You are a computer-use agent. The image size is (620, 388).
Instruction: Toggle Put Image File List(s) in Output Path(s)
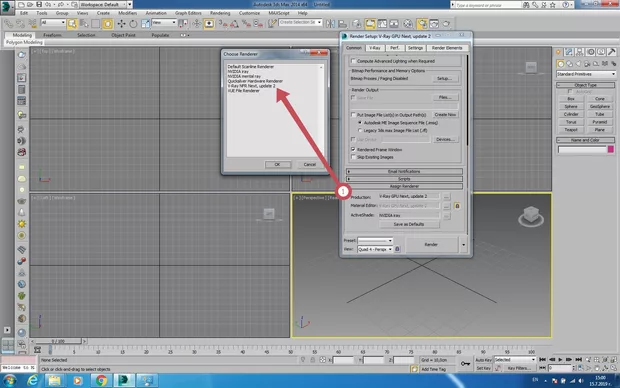click(x=353, y=115)
